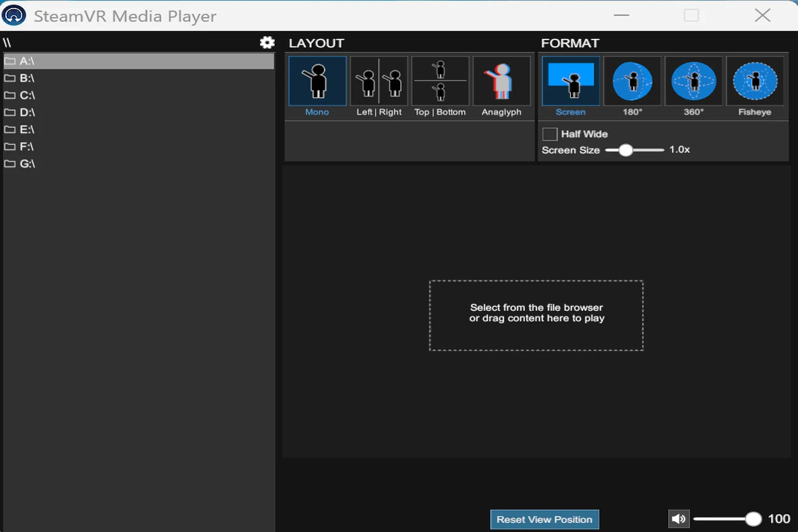Click the 1.0x screen size value

point(680,150)
